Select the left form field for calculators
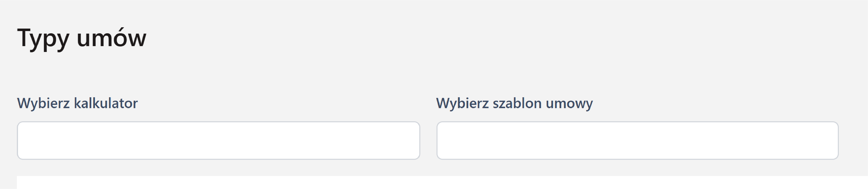Screen dimensions: 868x189 [x=218, y=140]
